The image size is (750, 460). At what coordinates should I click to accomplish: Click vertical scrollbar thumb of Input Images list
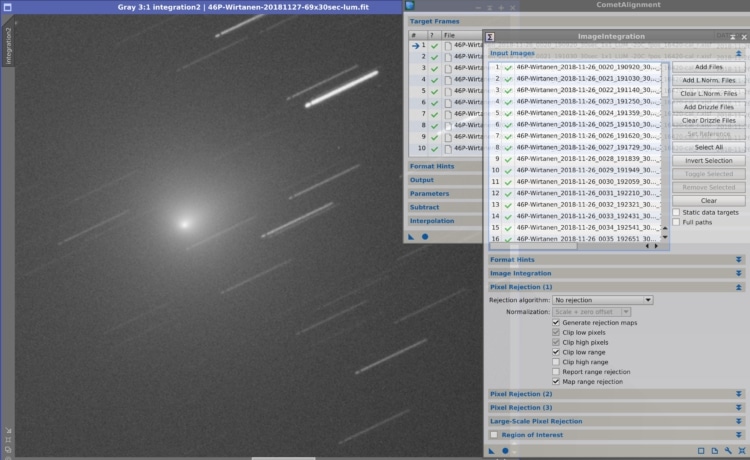click(664, 80)
